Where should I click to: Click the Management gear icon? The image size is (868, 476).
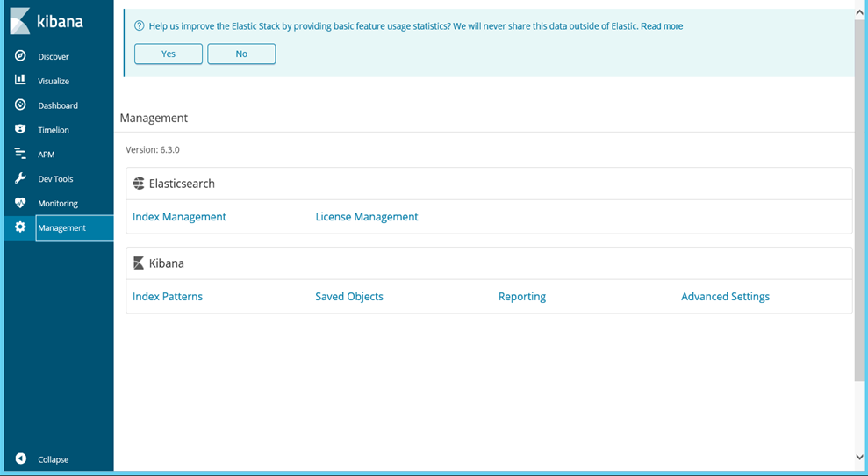(x=20, y=227)
